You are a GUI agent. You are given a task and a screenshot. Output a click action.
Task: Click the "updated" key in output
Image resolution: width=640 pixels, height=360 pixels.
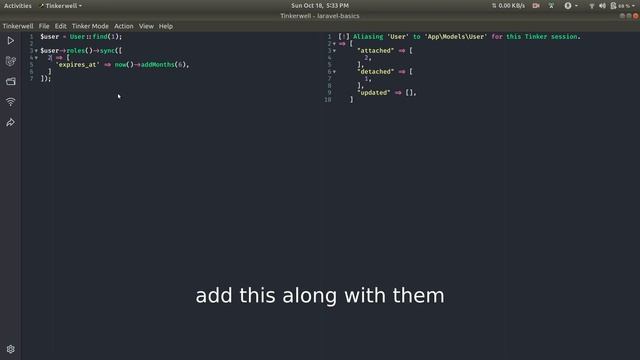click(x=373, y=93)
